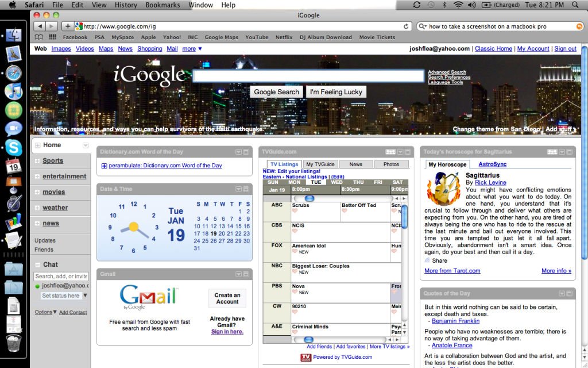Launch Mail stamp icon in dock
Screen dimensions: 588x368
[14, 54]
